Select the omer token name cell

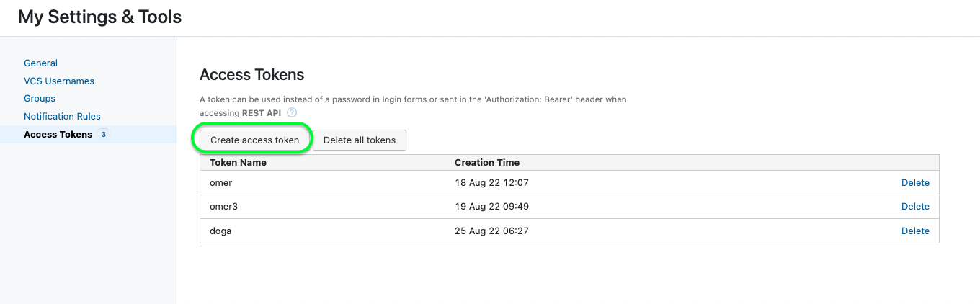[x=221, y=183]
